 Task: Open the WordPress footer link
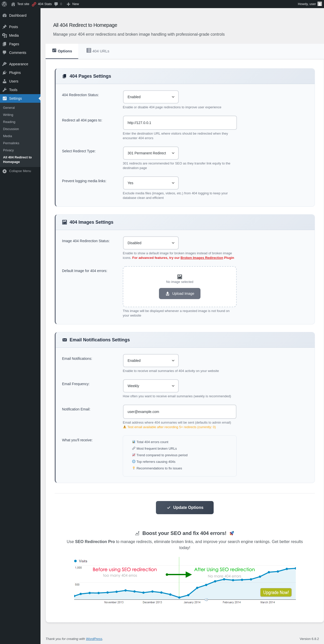[x=94, y=639]
